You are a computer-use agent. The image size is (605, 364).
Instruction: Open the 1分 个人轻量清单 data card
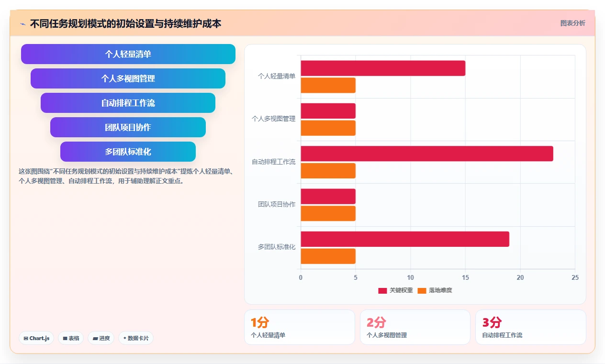[x=300, y=327]
